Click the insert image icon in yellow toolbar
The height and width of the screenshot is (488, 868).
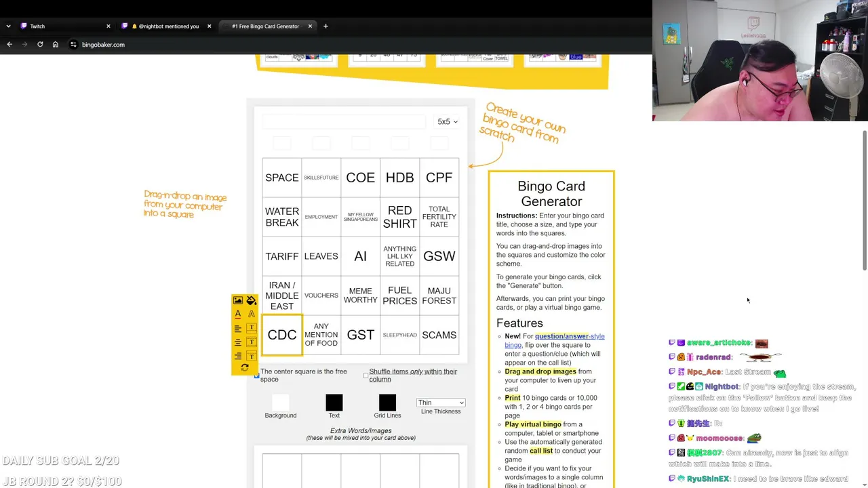(238, 300)
